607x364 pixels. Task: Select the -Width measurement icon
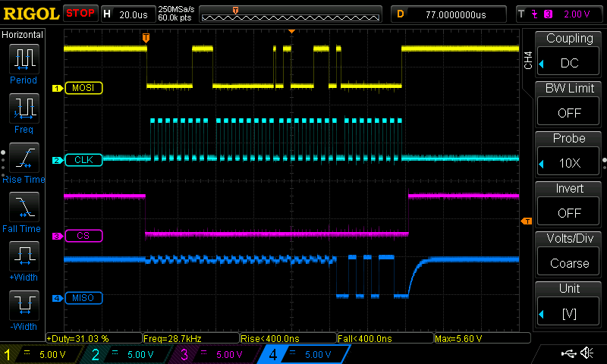(24, 305)
